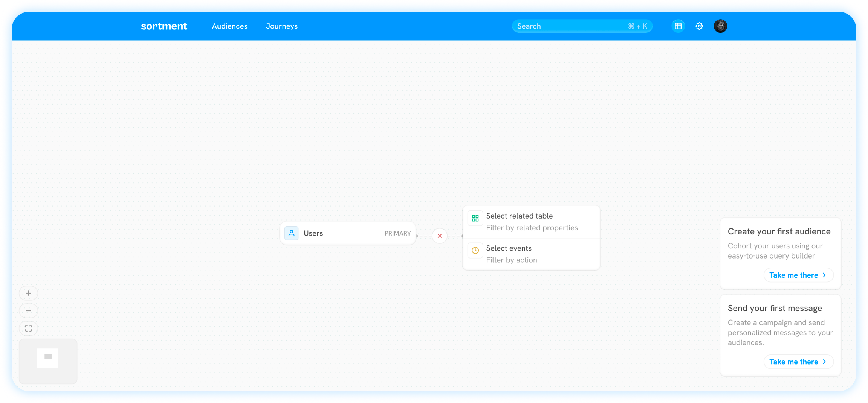Fit canvas to view

28,328
